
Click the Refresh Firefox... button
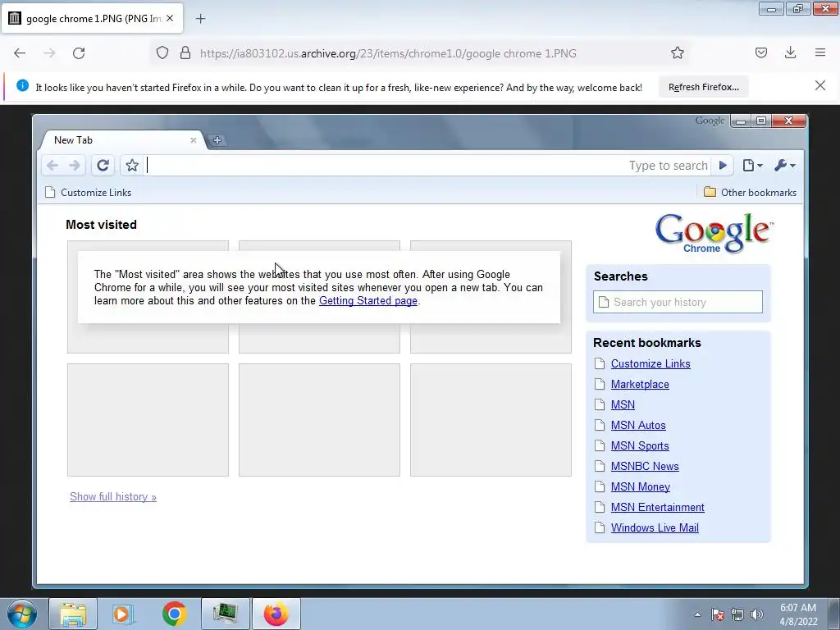[703, 87]
